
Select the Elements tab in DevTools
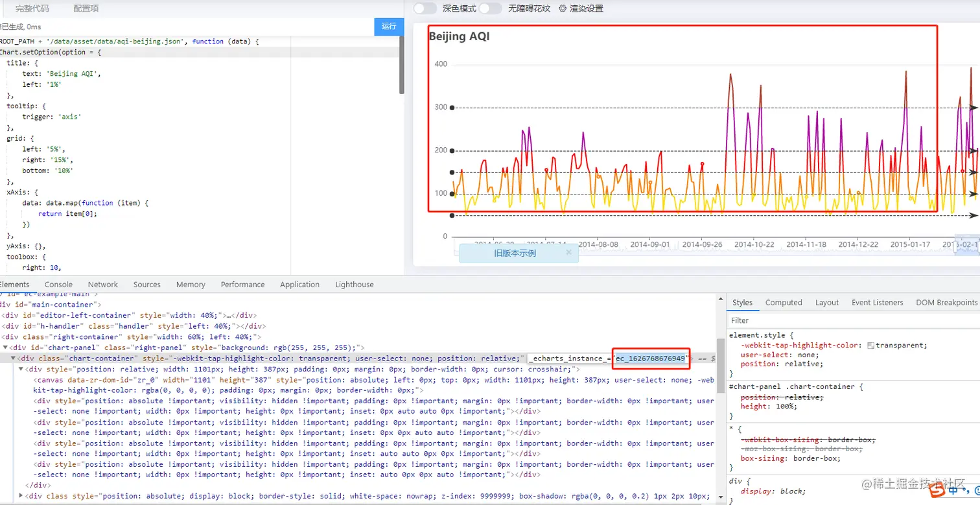coord(14,285)
